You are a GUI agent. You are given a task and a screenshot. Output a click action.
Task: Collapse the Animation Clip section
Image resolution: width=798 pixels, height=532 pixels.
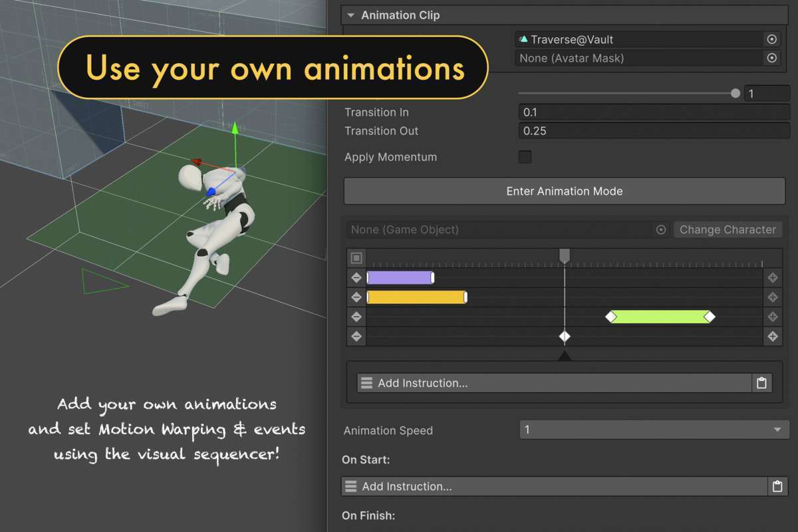click(x=350, y=15)
